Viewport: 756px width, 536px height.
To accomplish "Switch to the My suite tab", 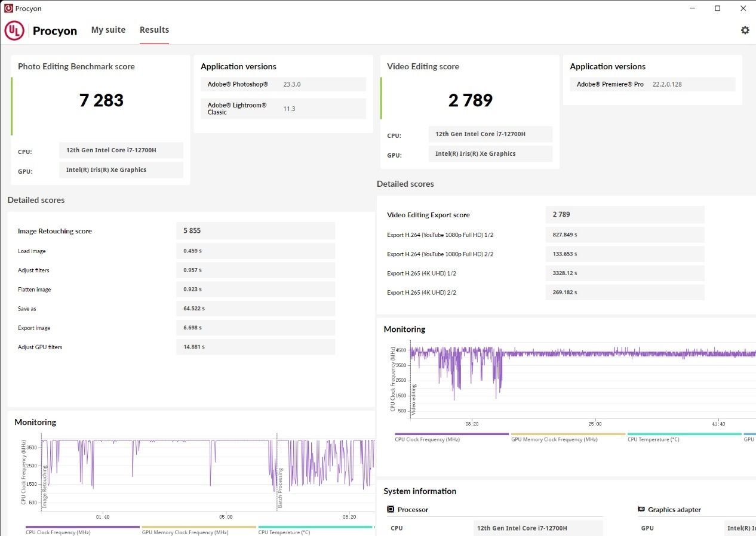I will (108, 30).
